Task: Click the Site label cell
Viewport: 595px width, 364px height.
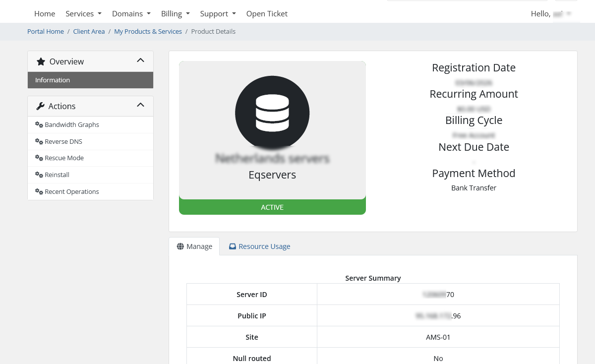Action: pos(252,337)
